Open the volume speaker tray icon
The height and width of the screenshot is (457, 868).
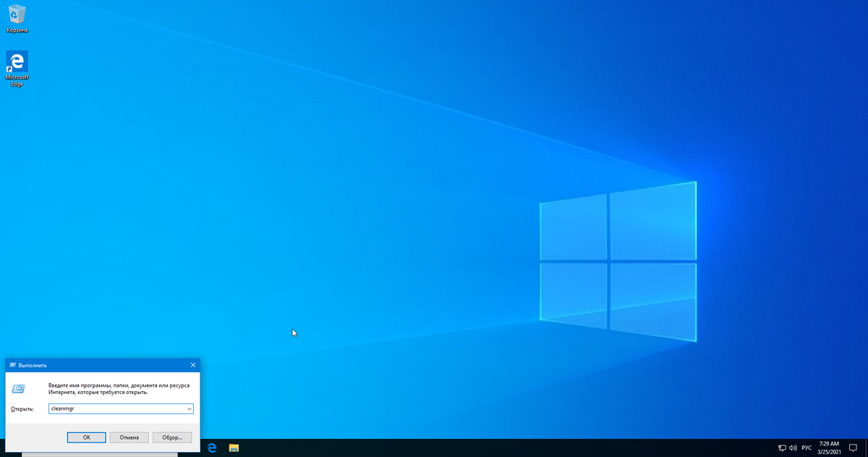pyautogui.click(x=793, y=448)
